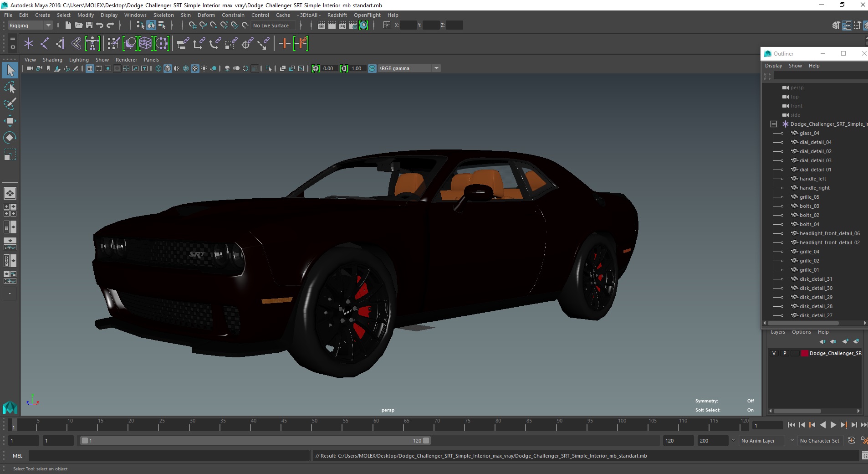868x474 pixels.
Task: Select the Lasso selection tool
Action: pos(10,87)
